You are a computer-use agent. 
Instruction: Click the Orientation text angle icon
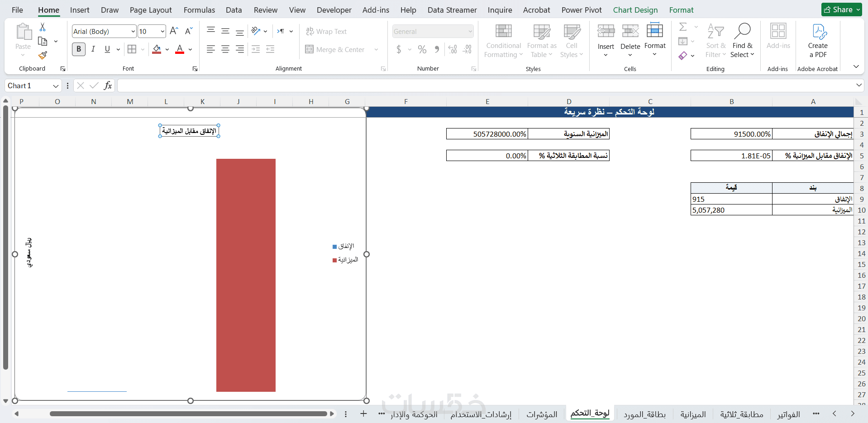click(256, 31)
